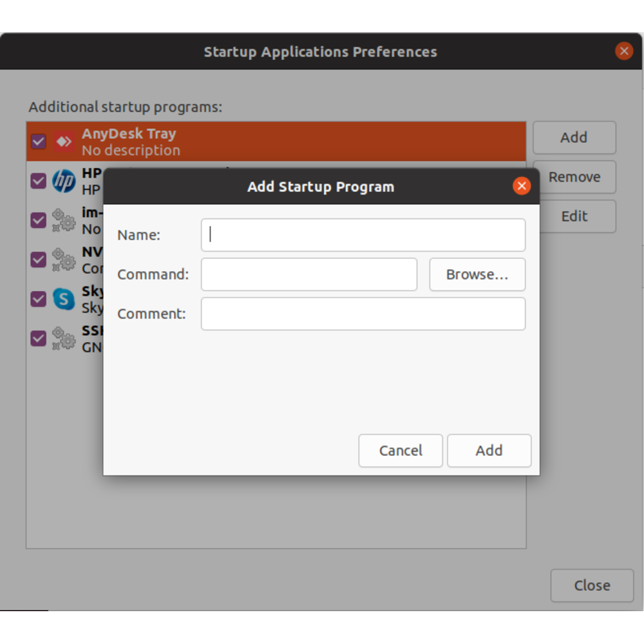Toggle checkbox for the NV entry
This screenshot has height=644, width=644.
[x=39, y=260]
